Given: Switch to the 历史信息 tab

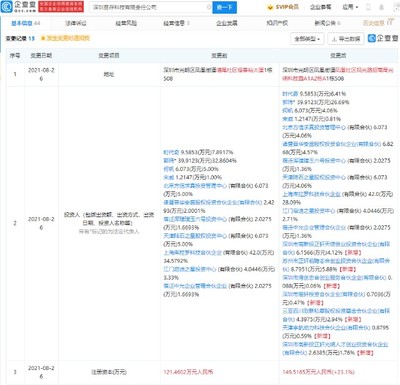Looking at the screenshot, I should 378,23.
